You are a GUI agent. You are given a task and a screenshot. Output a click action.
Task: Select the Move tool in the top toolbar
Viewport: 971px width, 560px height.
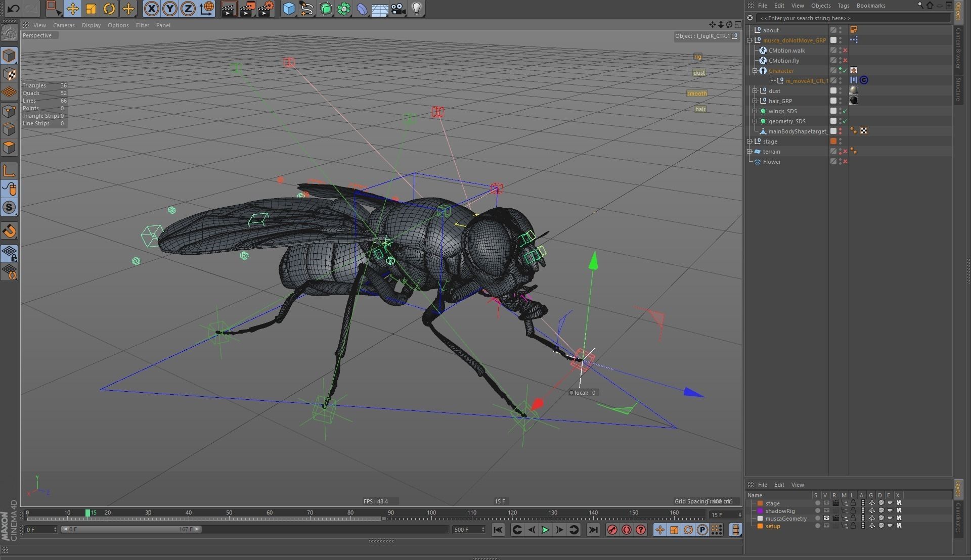point(73,9)
